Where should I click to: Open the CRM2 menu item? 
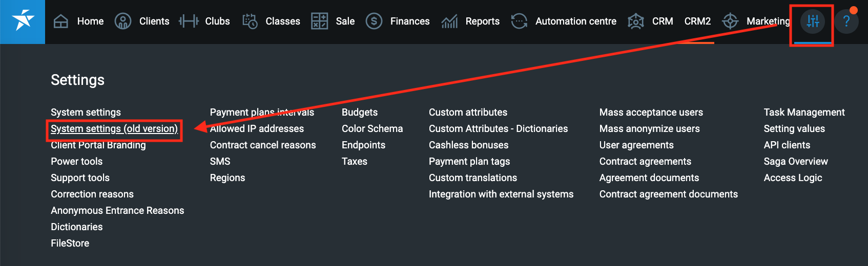tap(697, 21)
